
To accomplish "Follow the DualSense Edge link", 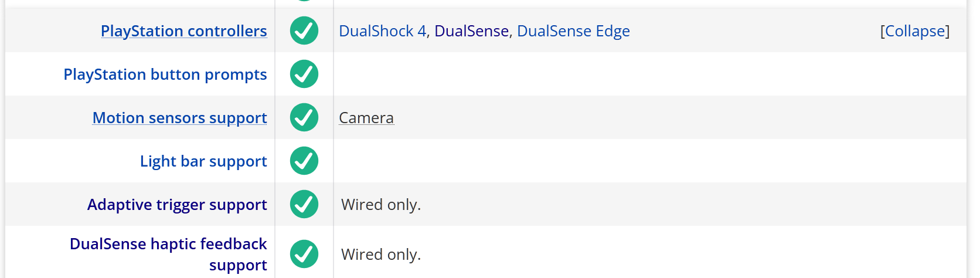I will pyautogui.click(x=573, y=31).
